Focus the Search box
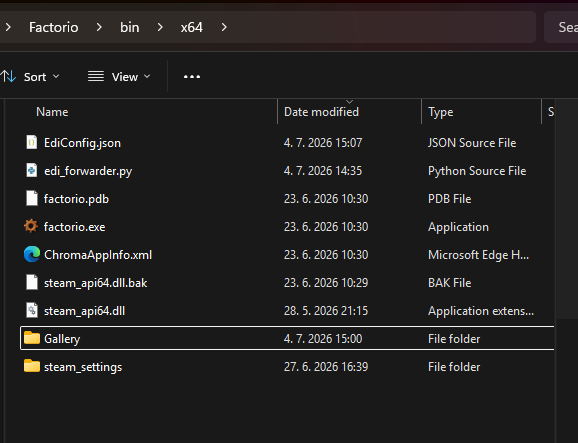Screen dimensions: 578x443 [561, 27]
